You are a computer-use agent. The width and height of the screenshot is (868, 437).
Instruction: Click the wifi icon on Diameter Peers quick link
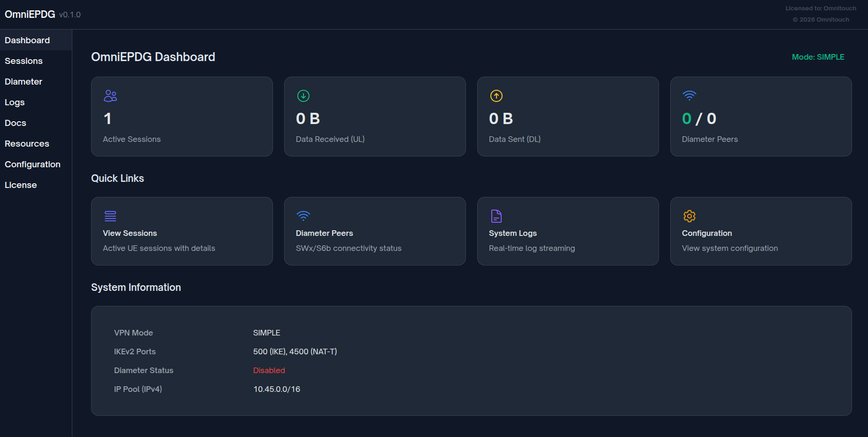(x=303, y=216)
